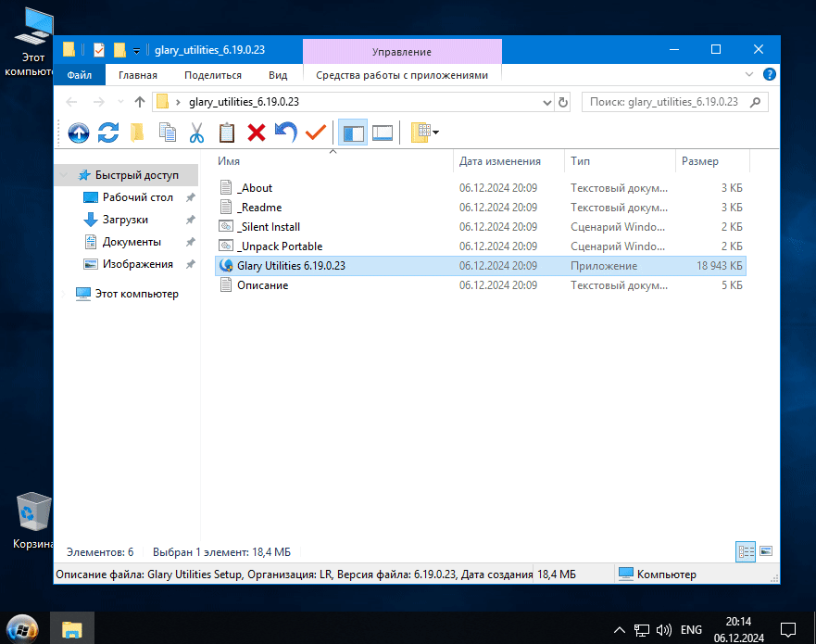Copy with the documents toolbar icon
The image size is (816, 644).
point(167,133)
